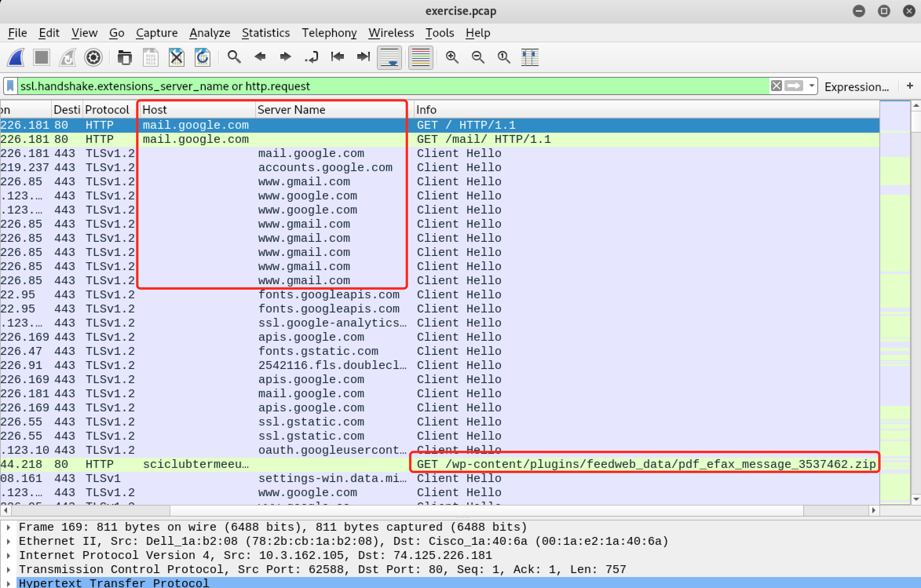Toggle packet colorization rules
The image size is (921, 588).
pyautogui.click(x=420, y=58)
